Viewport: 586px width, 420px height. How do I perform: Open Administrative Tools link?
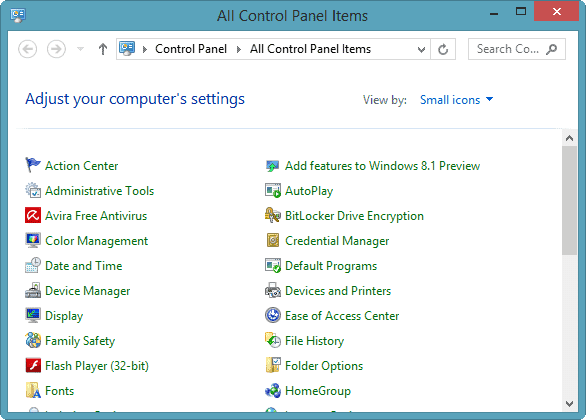point(99,191)
